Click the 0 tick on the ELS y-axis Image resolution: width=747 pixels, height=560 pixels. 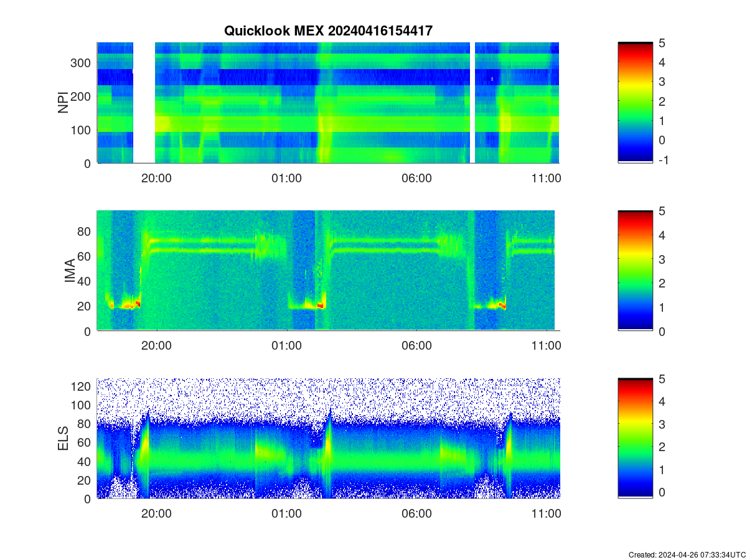(88, 498)
